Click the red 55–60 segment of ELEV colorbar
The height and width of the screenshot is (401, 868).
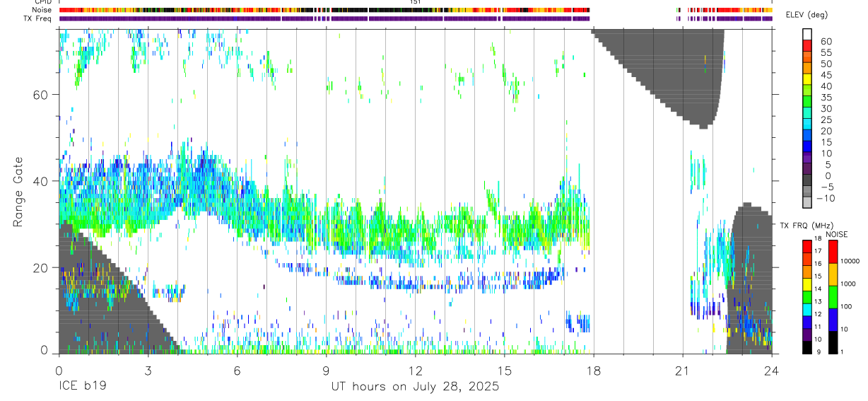pos(807,45)
